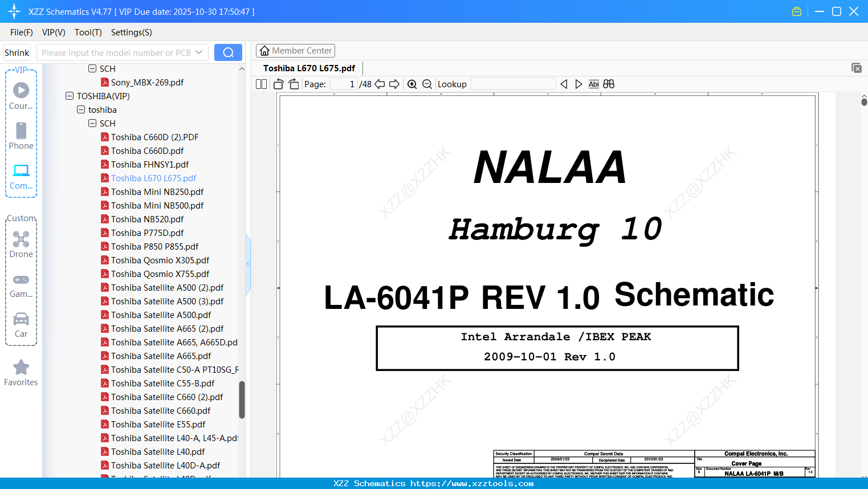Screen dimensions: 868x489
Task: Click the file tree scroll-up arrow
Action: pos(242,69)
